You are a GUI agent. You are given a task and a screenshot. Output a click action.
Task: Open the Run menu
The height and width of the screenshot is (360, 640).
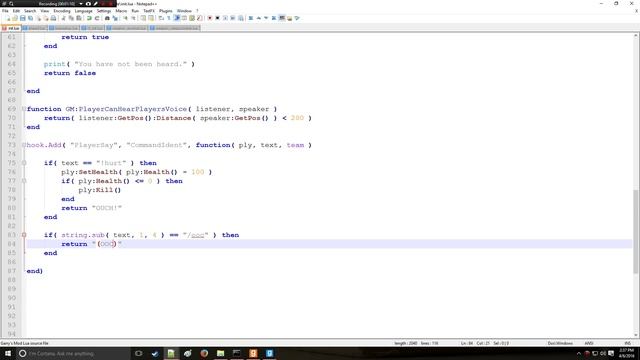coord(135,11)
